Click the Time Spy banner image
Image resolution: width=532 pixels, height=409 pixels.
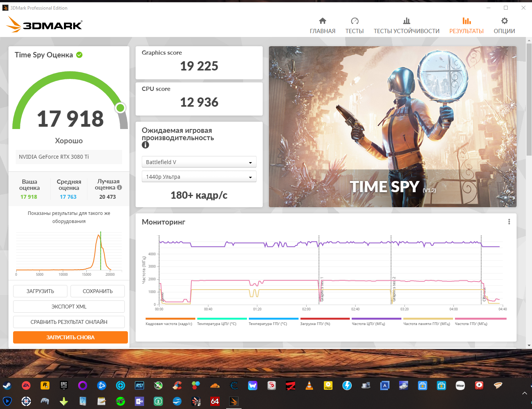pos(393,127)
